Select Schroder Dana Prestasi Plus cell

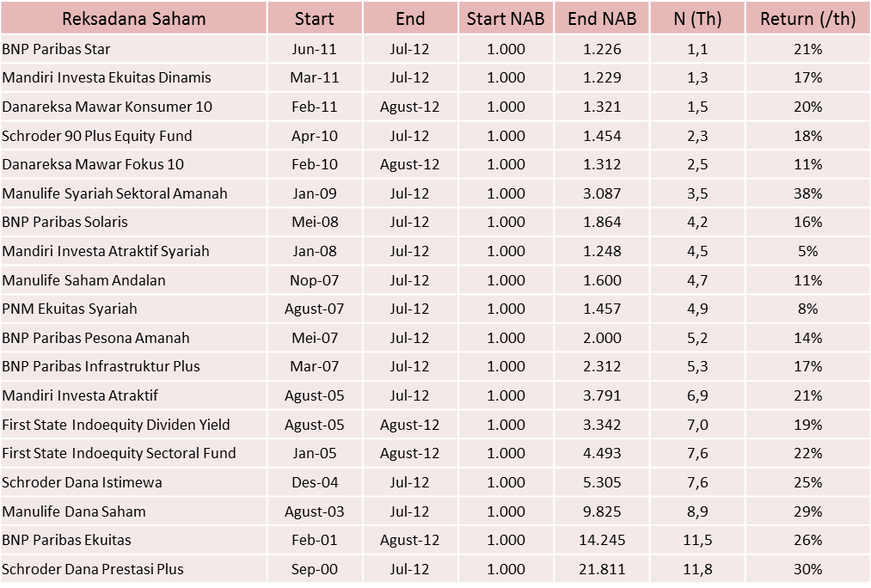[93, 569]
